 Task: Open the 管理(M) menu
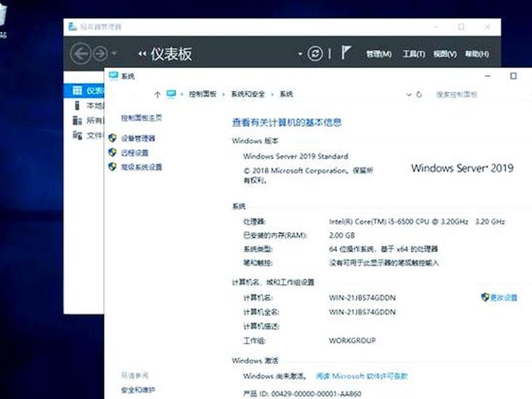[378, 54]
